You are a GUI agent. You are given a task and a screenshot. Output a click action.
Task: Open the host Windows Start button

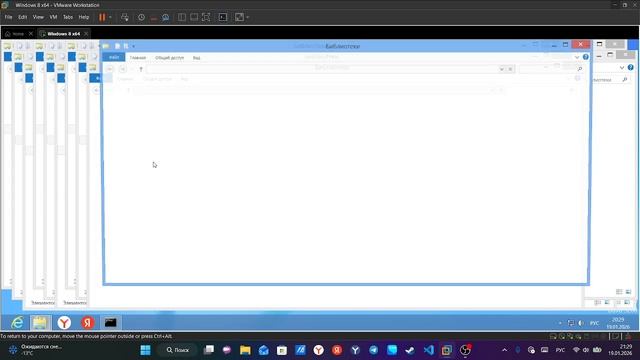[145, 350]
